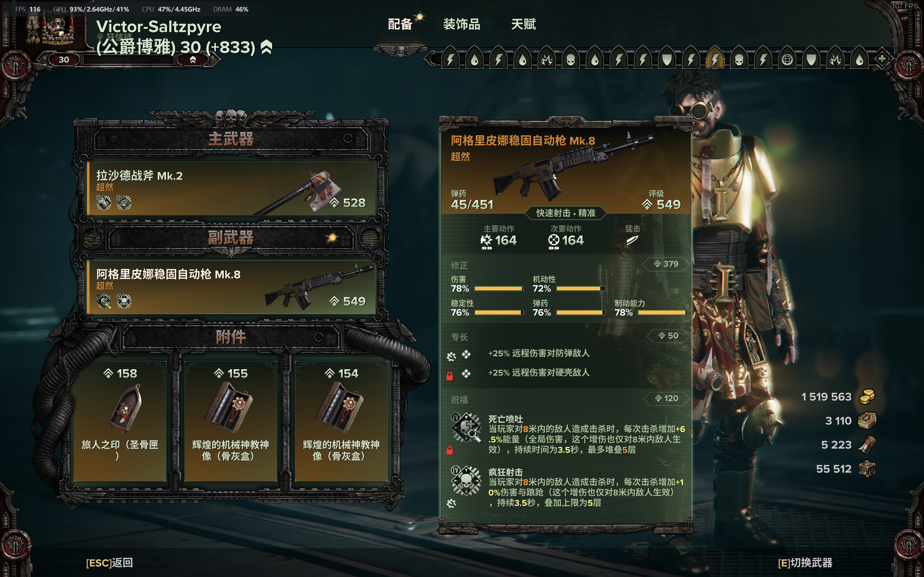This screenshot has width=924, height=577.
Task: Expand the 祝福 120 rating tag
Action: [x=667, y=399]
